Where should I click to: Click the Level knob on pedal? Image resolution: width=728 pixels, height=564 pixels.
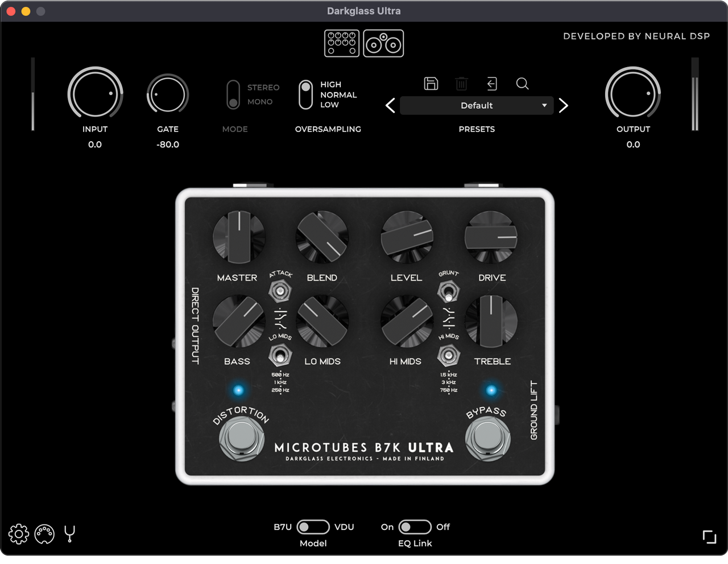click(407, 237)
